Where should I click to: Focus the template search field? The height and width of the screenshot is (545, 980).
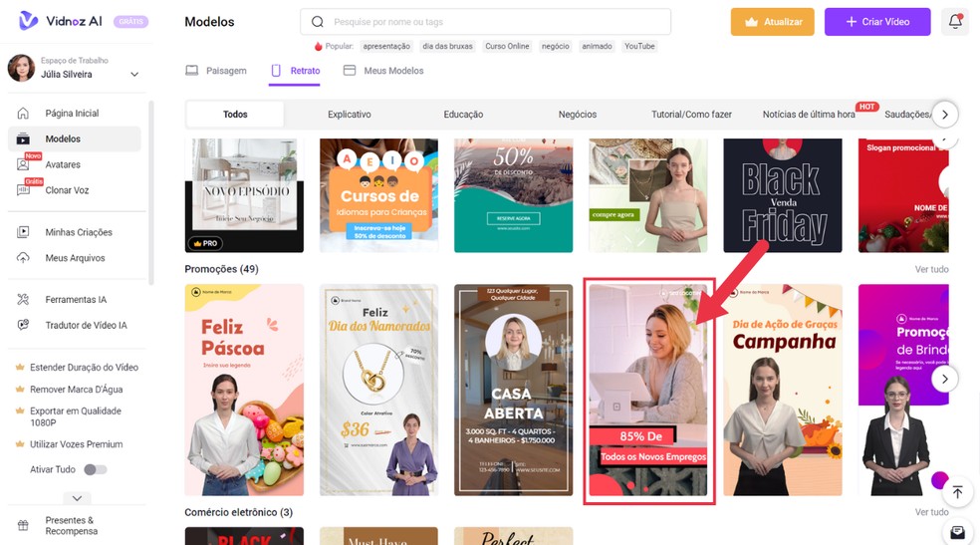point(486,22)
